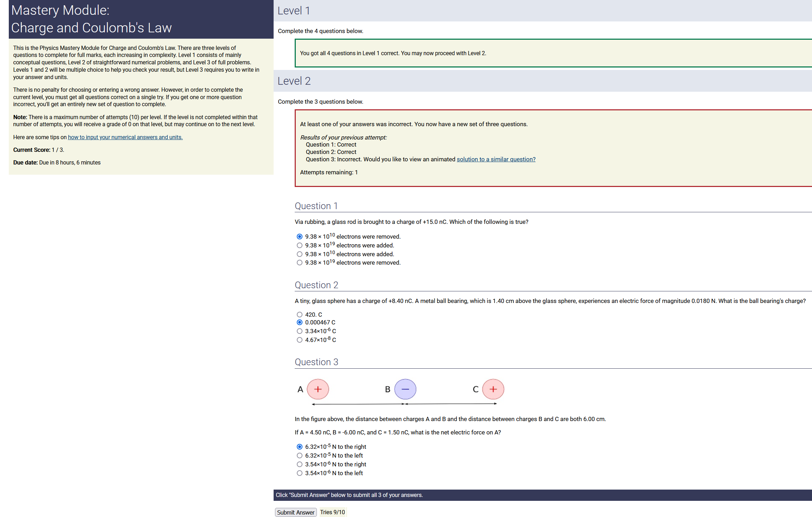Screen dimensions: 812x517
Task: Pick '3.54×10^-6 N to the left'
Action: coord(299,473)
